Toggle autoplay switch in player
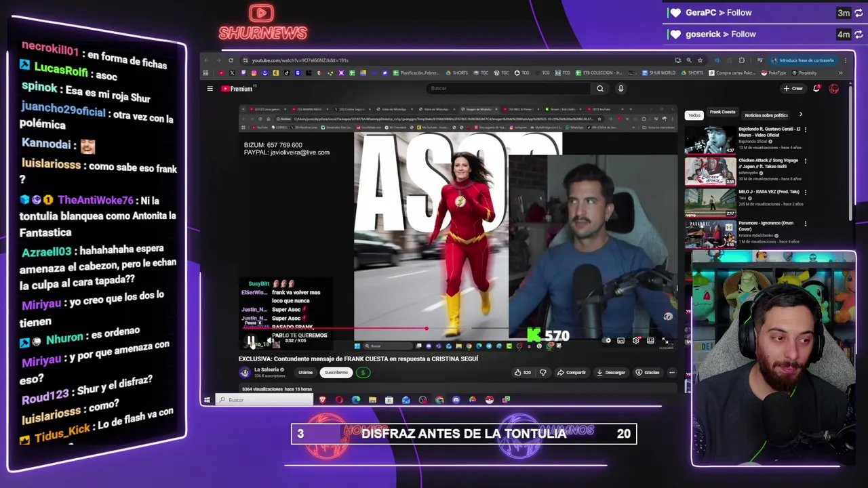The height and width of the screenshot is (488, 868). (x=608, y=340)
